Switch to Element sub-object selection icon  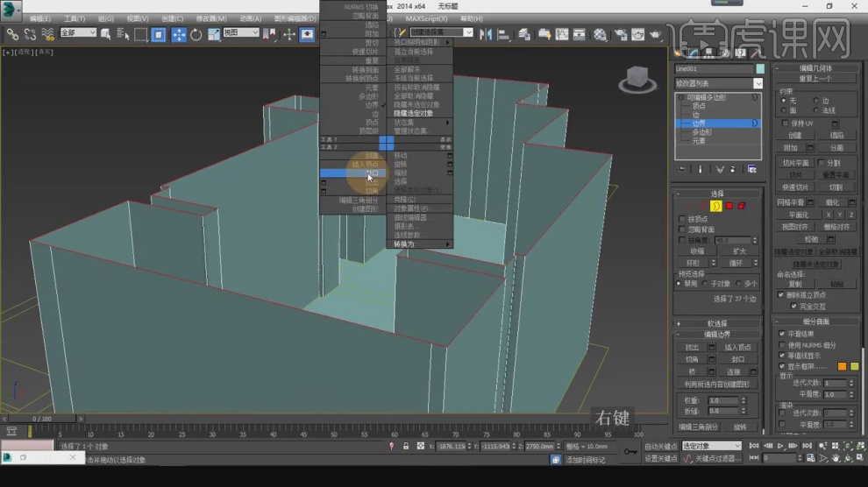click(742, 206)
